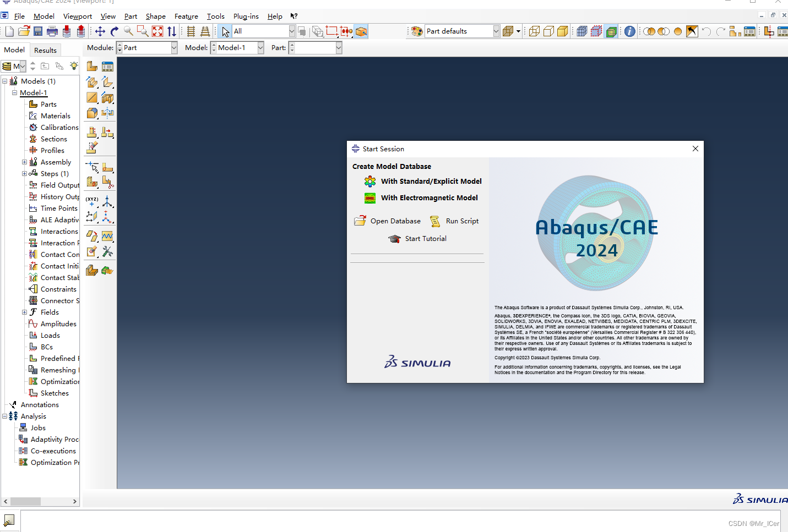Open the Shape menu
788x532 pixels.
click(x=156, y=16)
